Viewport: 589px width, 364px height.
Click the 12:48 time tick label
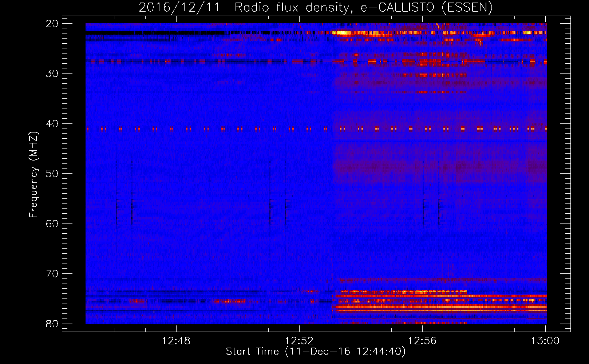click(176, 341)
